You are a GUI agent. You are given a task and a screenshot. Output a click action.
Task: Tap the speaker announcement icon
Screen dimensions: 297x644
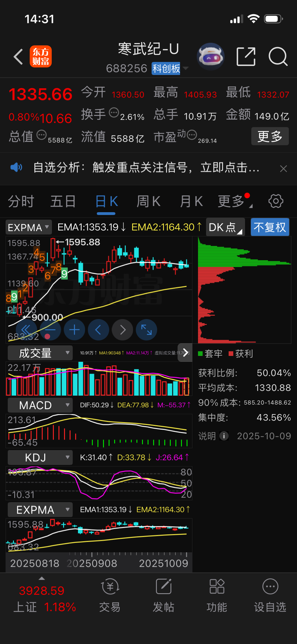click(x=16, y=168)
